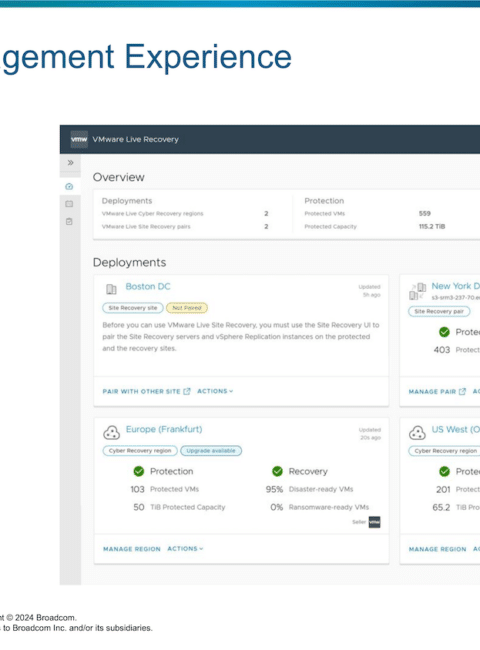Click the Protected VMs value 559
The image size is (480, 650).
(x=424, y=213)
